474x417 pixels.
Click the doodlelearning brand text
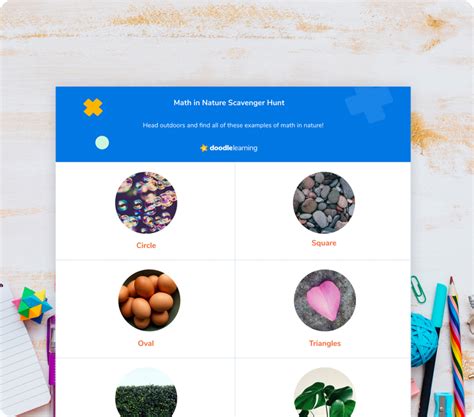point(233,148)
